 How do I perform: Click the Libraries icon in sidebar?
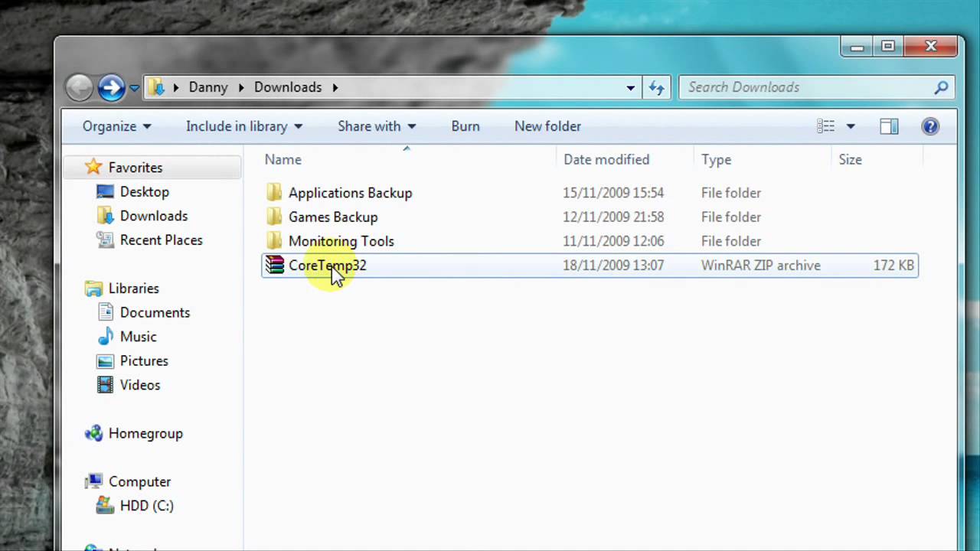(93, 289)
